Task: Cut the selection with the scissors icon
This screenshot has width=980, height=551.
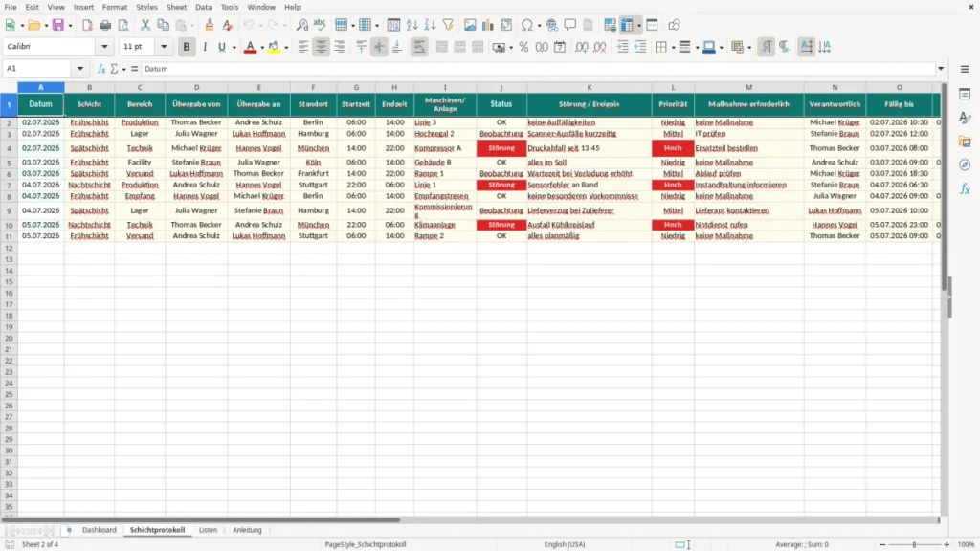Action: pyautogui.click(x=145, y=25)
